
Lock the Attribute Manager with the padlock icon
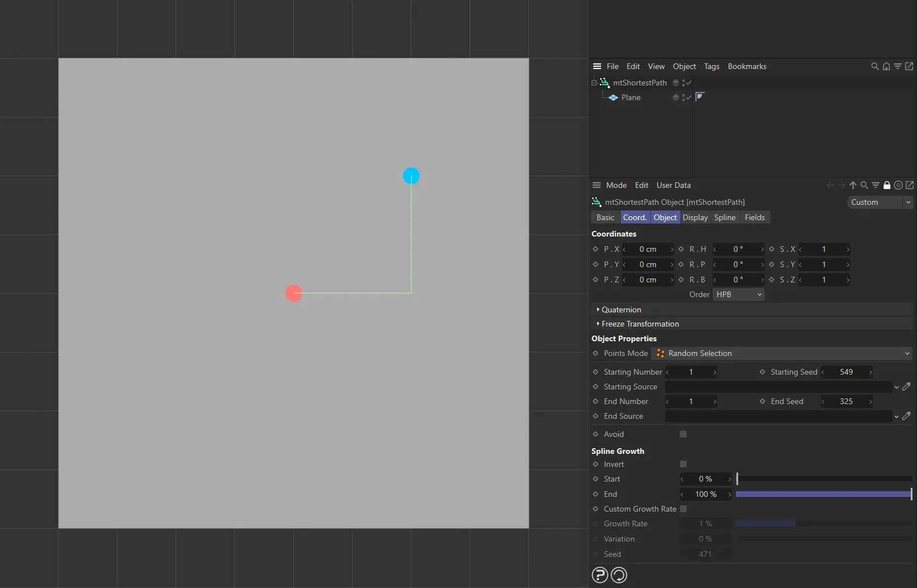click(886, 185)
